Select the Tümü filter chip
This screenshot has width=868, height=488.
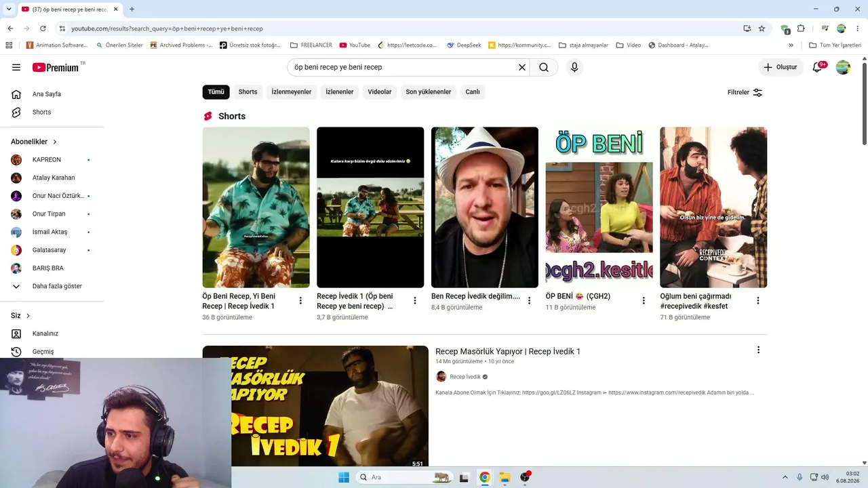click(x=216, y=92)
